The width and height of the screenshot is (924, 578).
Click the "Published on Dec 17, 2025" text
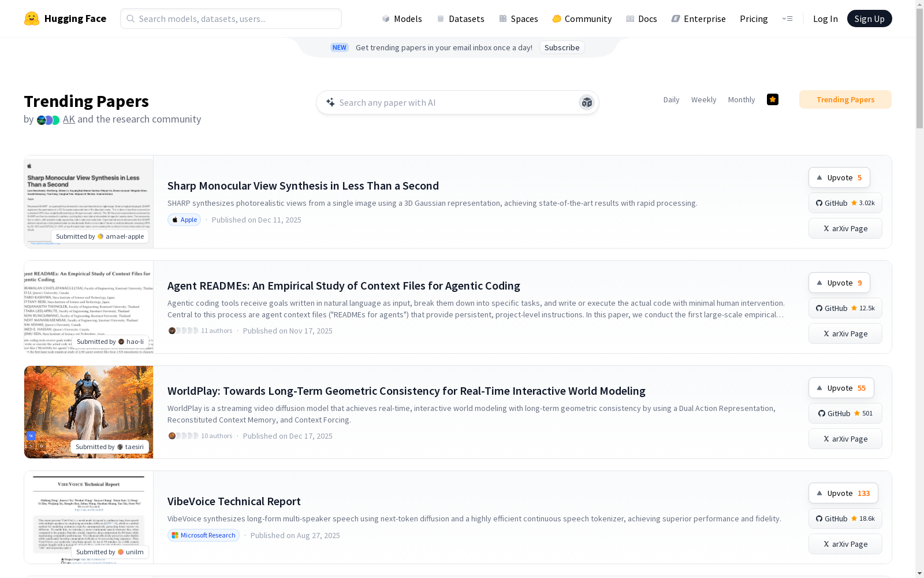point(288,436)
